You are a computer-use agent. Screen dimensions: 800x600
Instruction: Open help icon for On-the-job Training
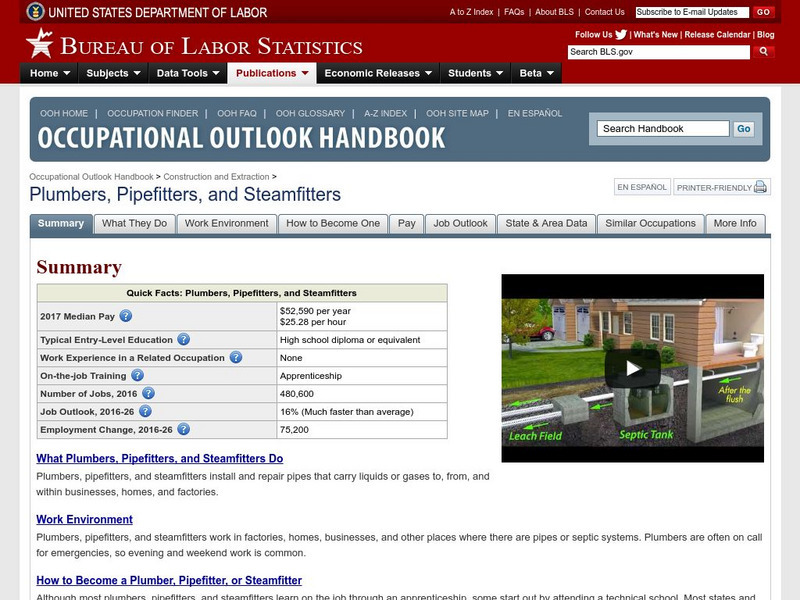coord(137,376)
